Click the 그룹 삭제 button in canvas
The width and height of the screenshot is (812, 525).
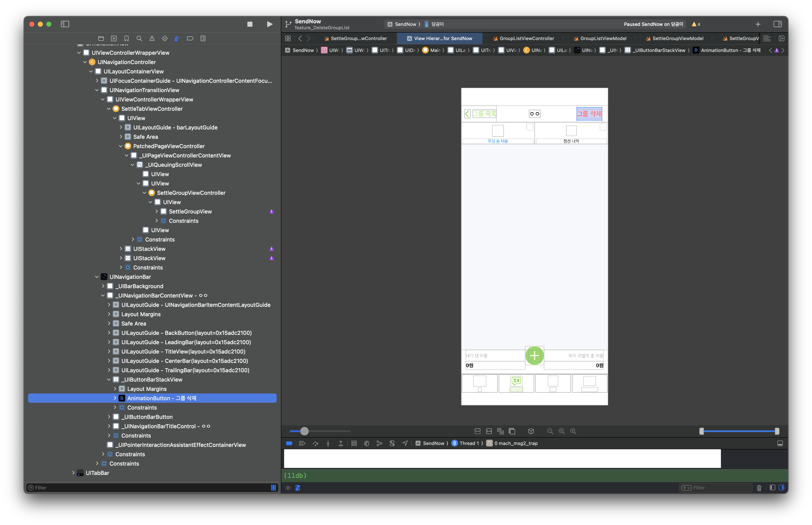(589, 114)
